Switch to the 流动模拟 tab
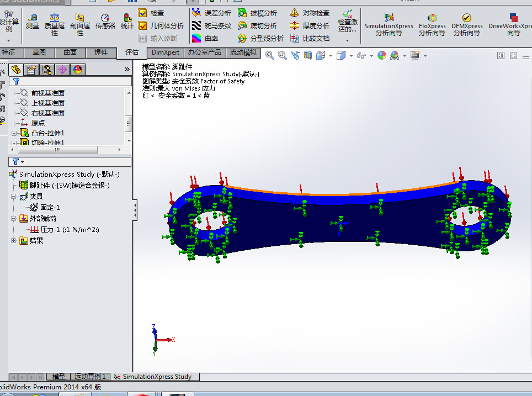 [x=243, y=52]
